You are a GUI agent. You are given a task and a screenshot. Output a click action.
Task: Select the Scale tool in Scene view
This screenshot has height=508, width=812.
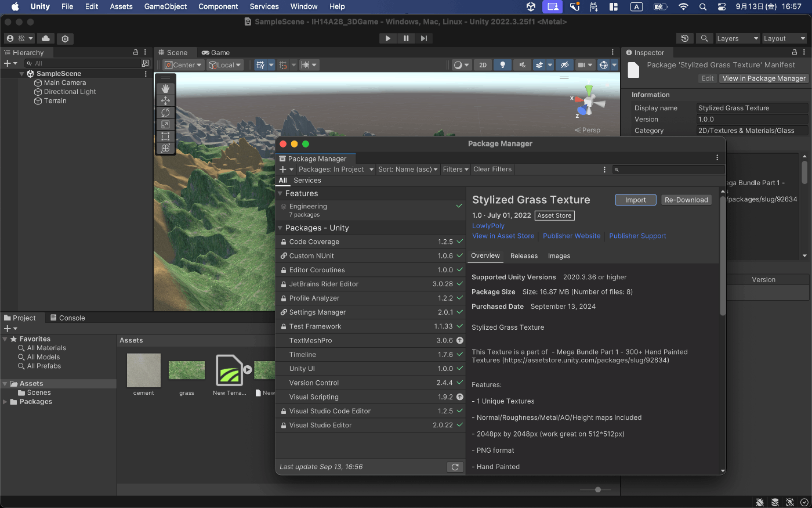pos(165,124)
